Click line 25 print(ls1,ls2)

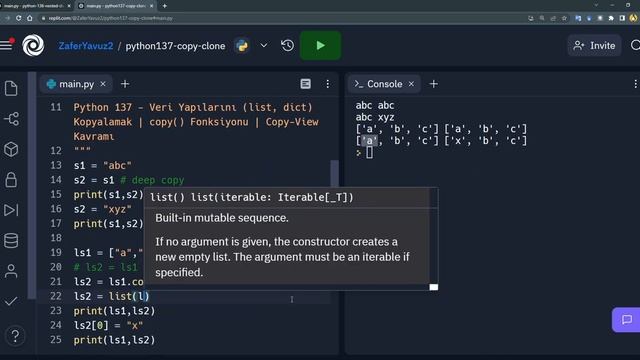(114, 340)
